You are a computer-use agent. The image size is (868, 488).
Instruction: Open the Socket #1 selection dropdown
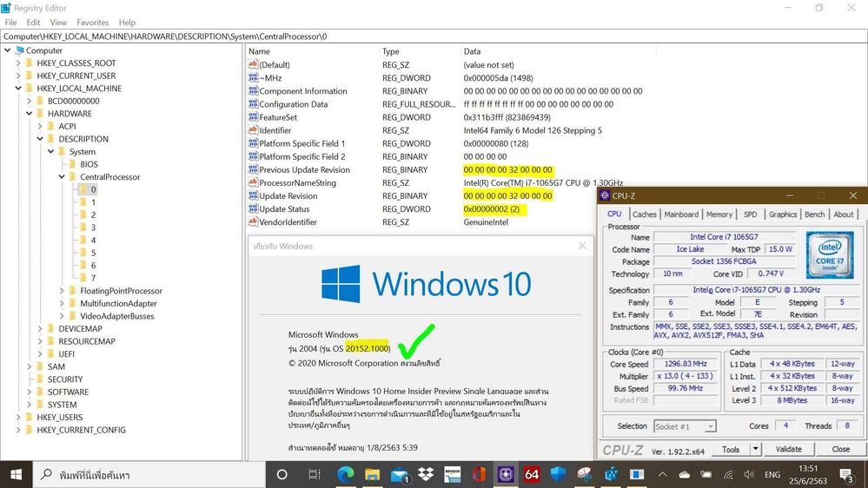[x=685, y=426]
